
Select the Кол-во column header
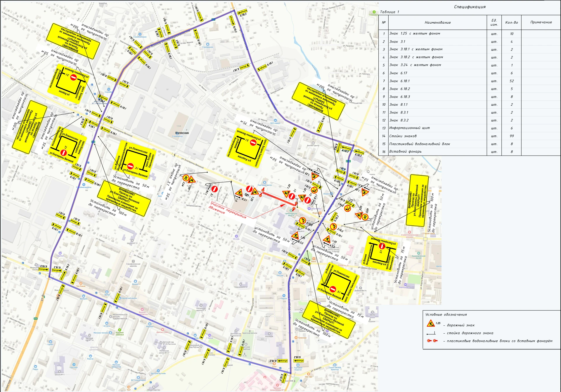[511, 22]
